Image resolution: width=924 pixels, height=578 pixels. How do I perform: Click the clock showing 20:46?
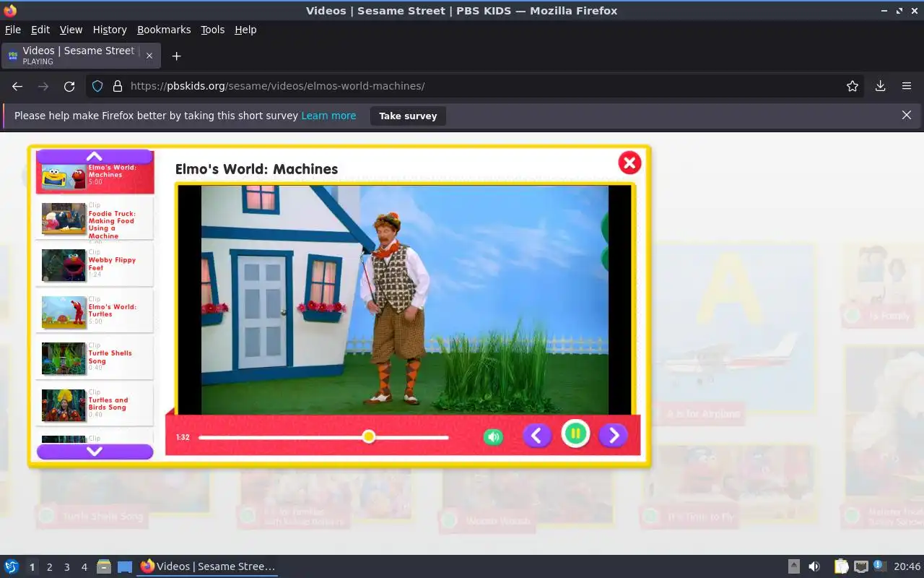pyautogui.click(x=907, y=566)
